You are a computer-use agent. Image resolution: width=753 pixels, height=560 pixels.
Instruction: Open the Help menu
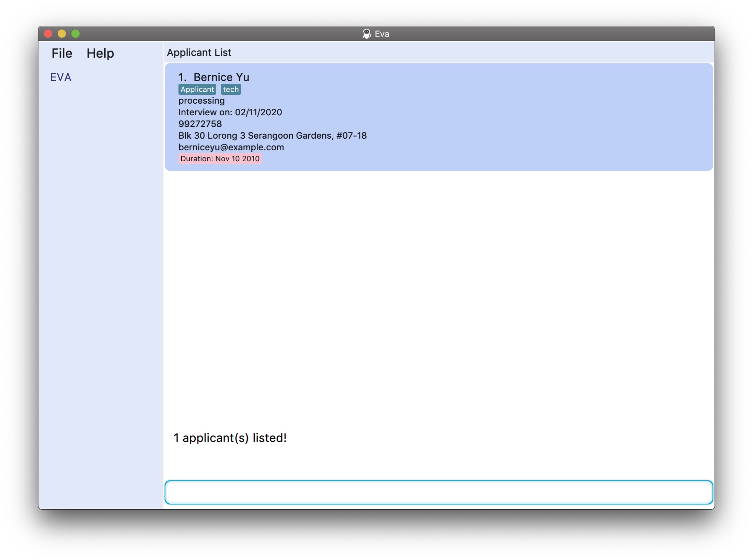(x=100, y=53)
